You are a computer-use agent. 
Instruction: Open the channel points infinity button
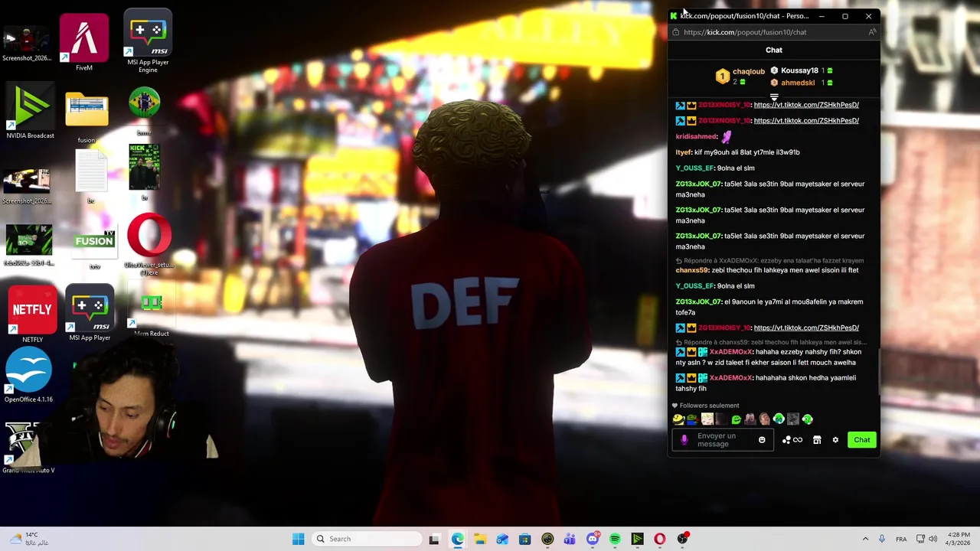pos(792,440)
